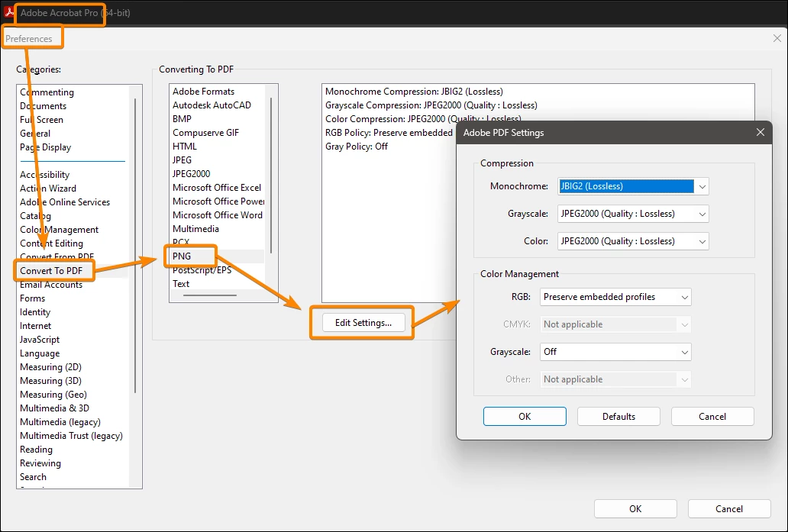Image resolution: width=788 pixels, height=532 pixels.
Task: Click the Defaults button
Action: pyautogui.click(x=618, y=417)
